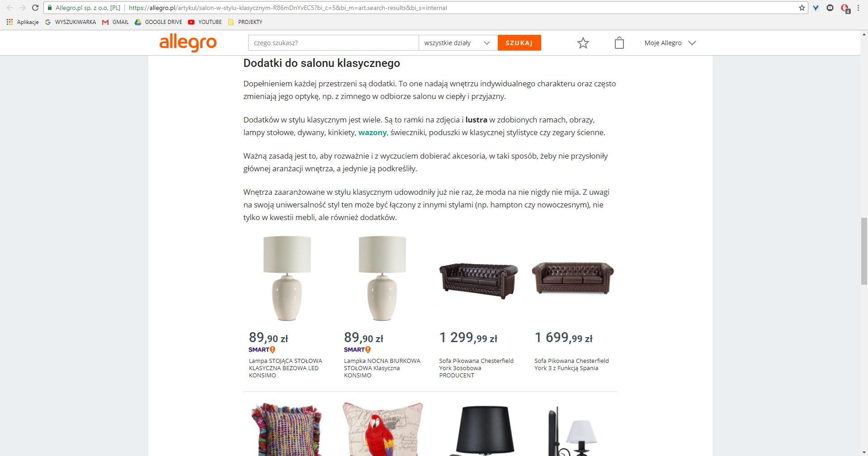
Task: Open the Aplikacje apps grid bookmark
Action: click(23, 22)
